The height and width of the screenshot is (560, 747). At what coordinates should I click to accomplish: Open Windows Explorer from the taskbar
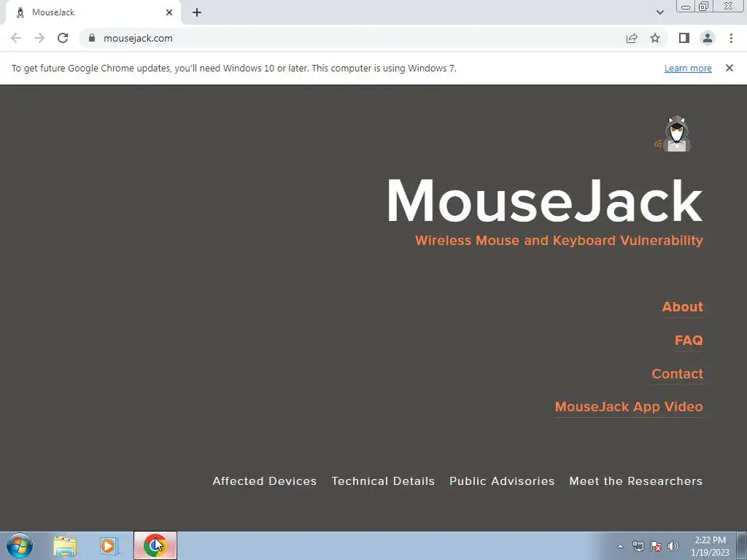[65, 546]
